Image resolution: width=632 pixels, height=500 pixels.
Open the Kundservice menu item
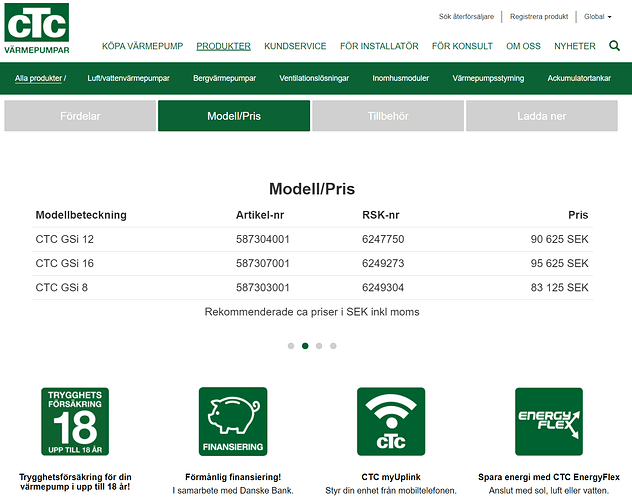295,46
